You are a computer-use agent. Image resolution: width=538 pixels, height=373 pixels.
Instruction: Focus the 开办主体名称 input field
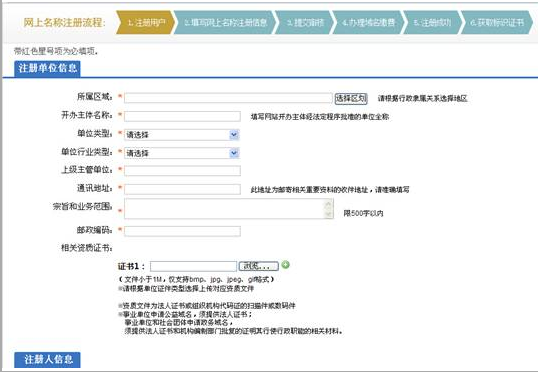pyautogui.click(x=183, y=116)
